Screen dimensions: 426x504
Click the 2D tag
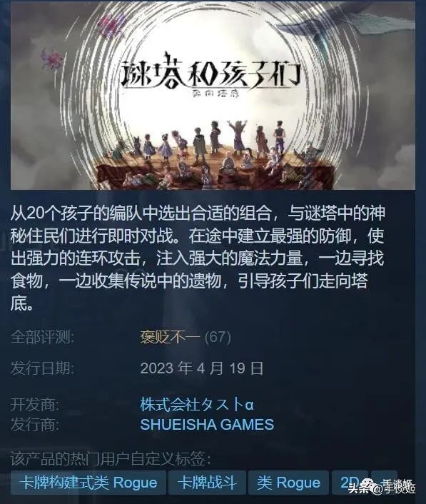point(350,483)
